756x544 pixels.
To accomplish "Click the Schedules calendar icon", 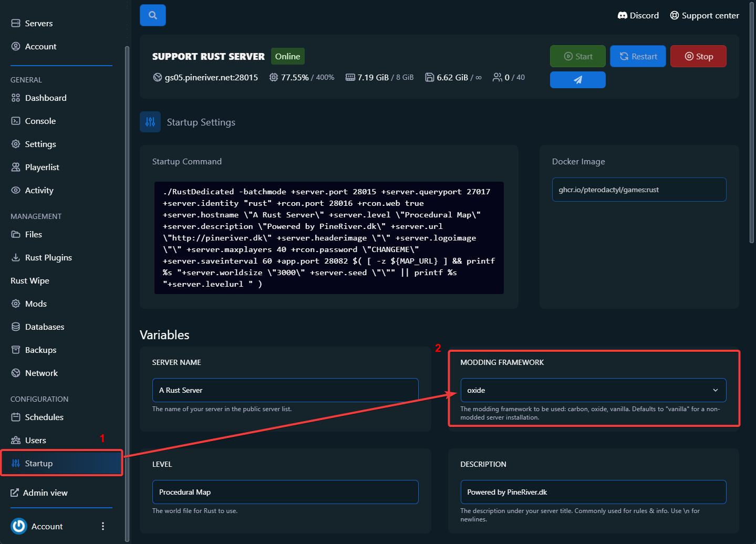I will [x=16, y=417].
